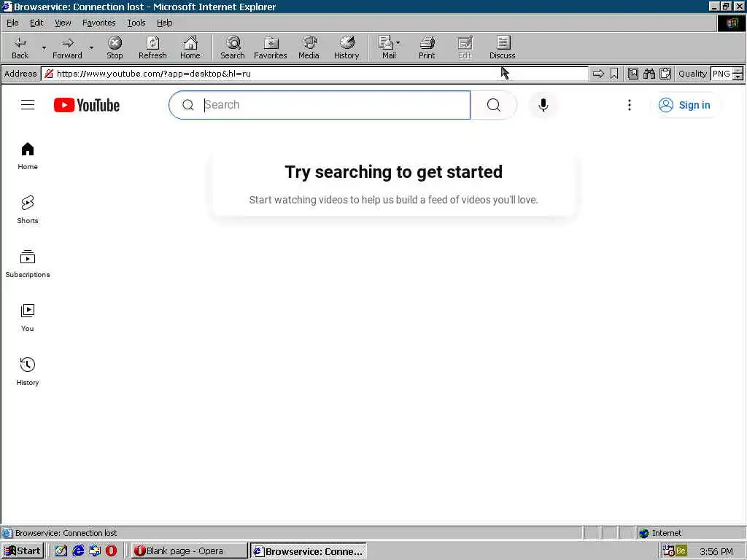
Task: Open You section in YouTube sidebar
Action: 28,318
